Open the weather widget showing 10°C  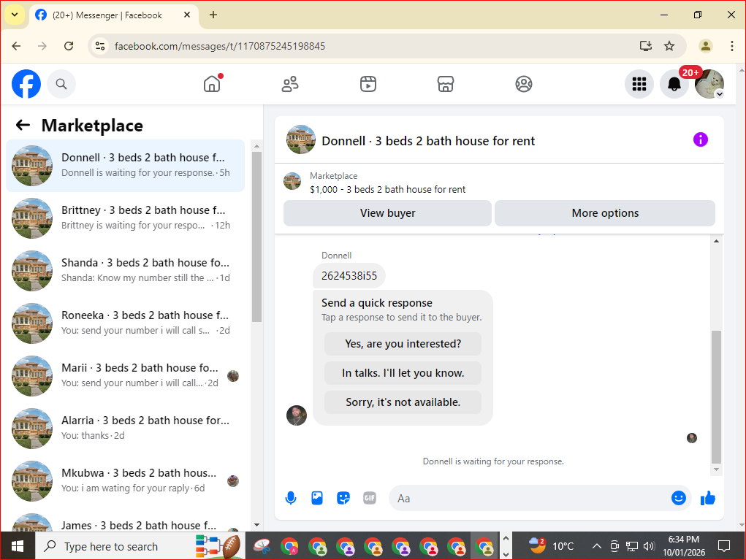click(x=552, y=546)
